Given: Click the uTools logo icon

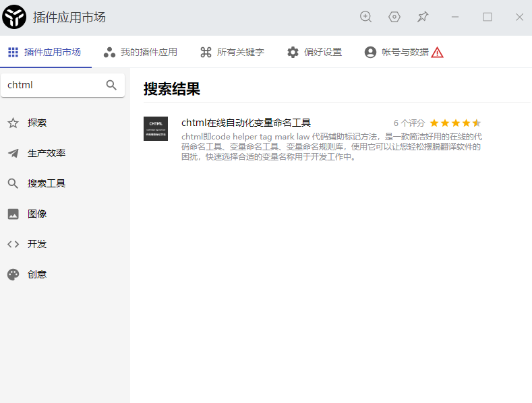Looking at the screenshot, I should point(14,17).
